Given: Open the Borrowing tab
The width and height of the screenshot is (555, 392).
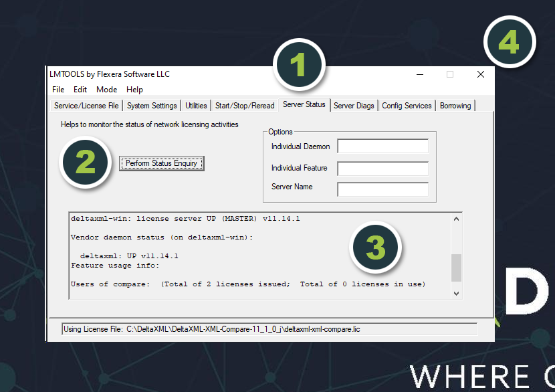Looking at the screenshot, I should 455,106.
